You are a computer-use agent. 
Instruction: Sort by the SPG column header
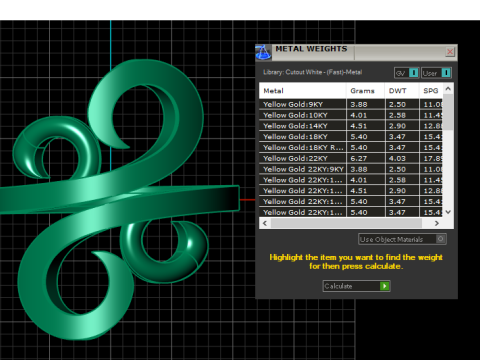(x=431, y=91)
